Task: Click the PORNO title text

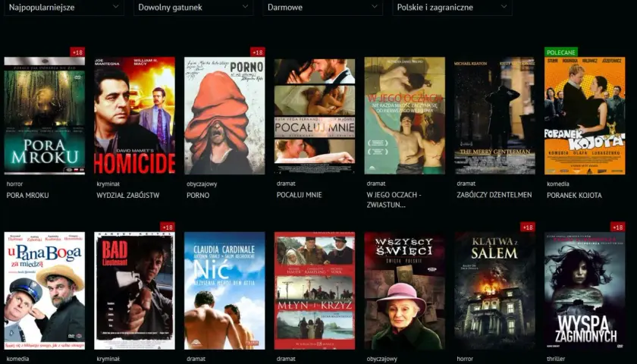Action: click(198, 196)
